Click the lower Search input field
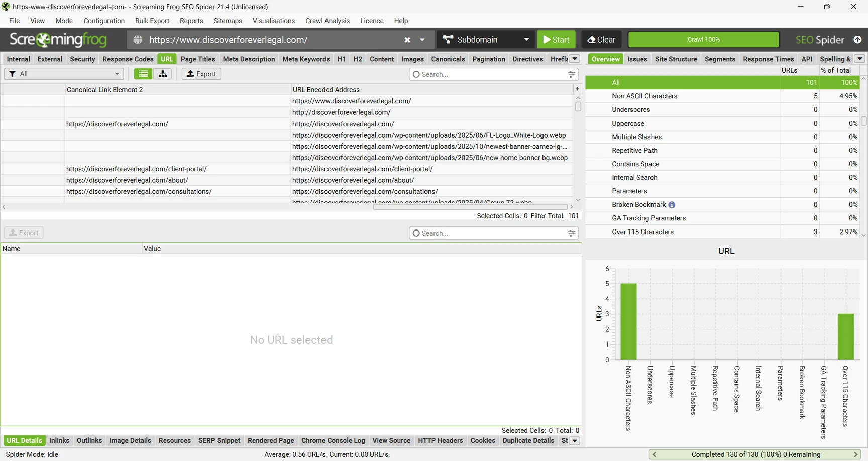Viewport: 868px width, 461px height. pyautogui.click(x=493, y=233)
